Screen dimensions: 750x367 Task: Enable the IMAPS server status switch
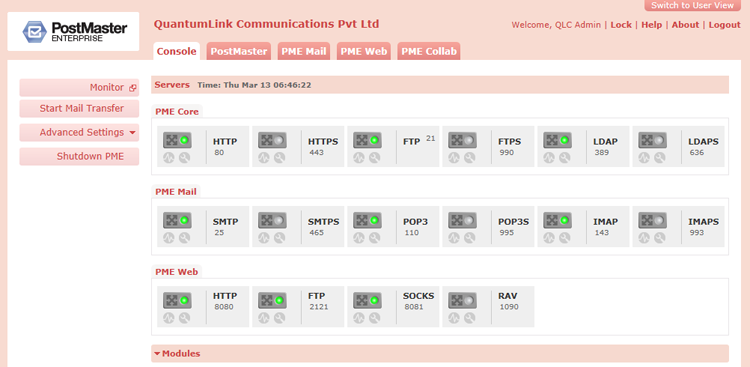(653, 221)
